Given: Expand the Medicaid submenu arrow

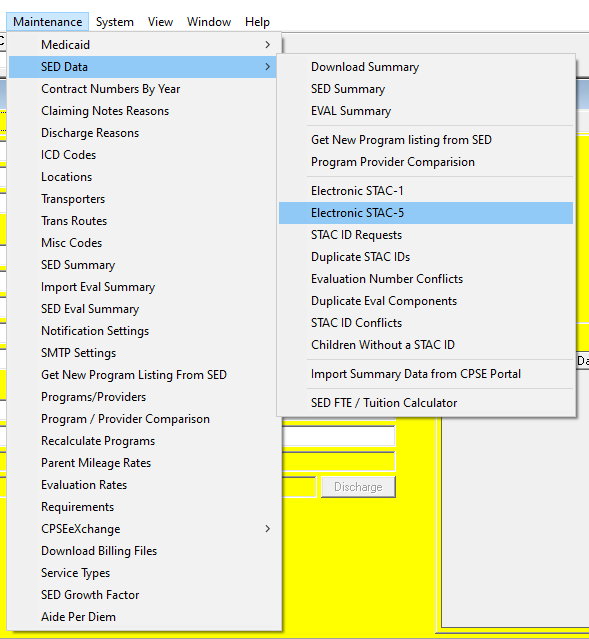Looking at the screenshot, I should click(x=267, y=45).
